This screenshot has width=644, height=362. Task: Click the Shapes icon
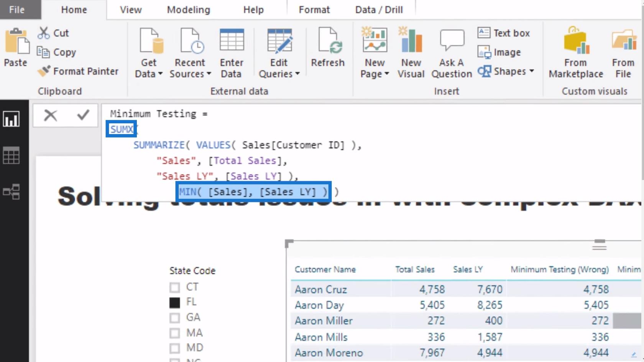tap(484, 71)
